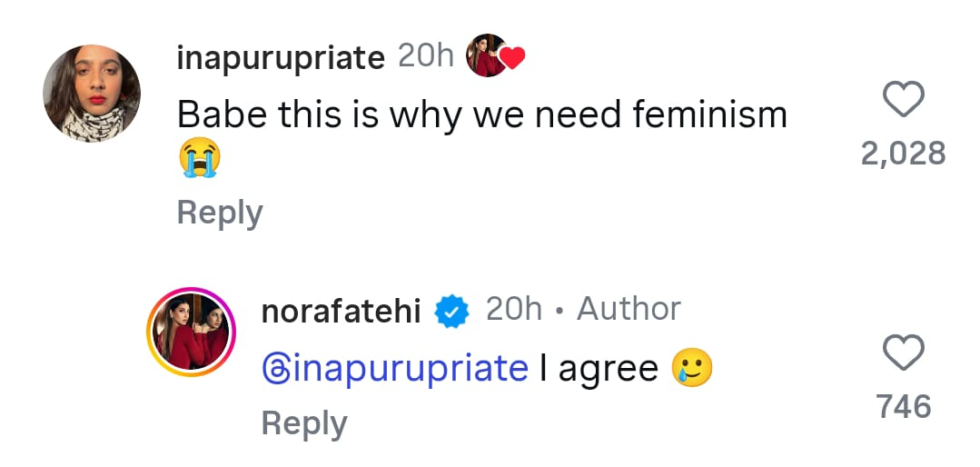Open inapurupriate's profile picture
This screenshot has height=467, width=980.
[x=92, y=94]
